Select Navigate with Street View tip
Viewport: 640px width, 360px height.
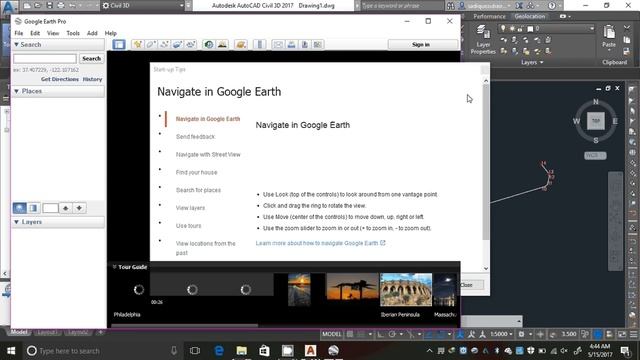pos(208,155)
